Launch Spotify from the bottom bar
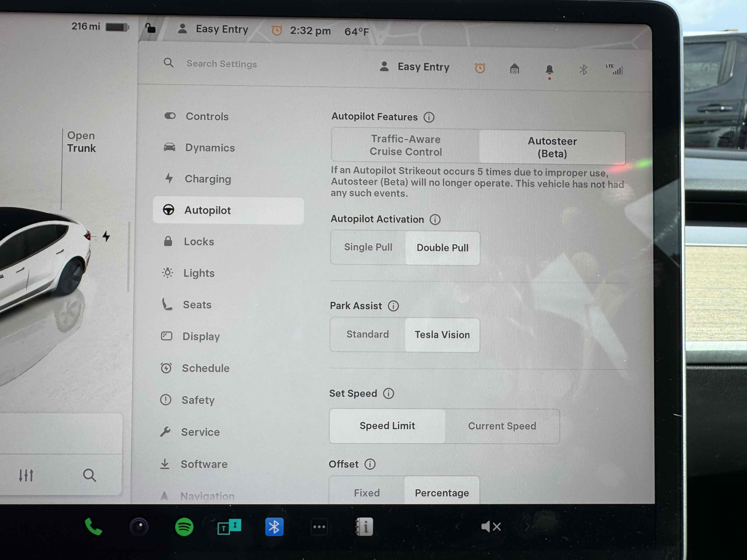 [184, 527]
